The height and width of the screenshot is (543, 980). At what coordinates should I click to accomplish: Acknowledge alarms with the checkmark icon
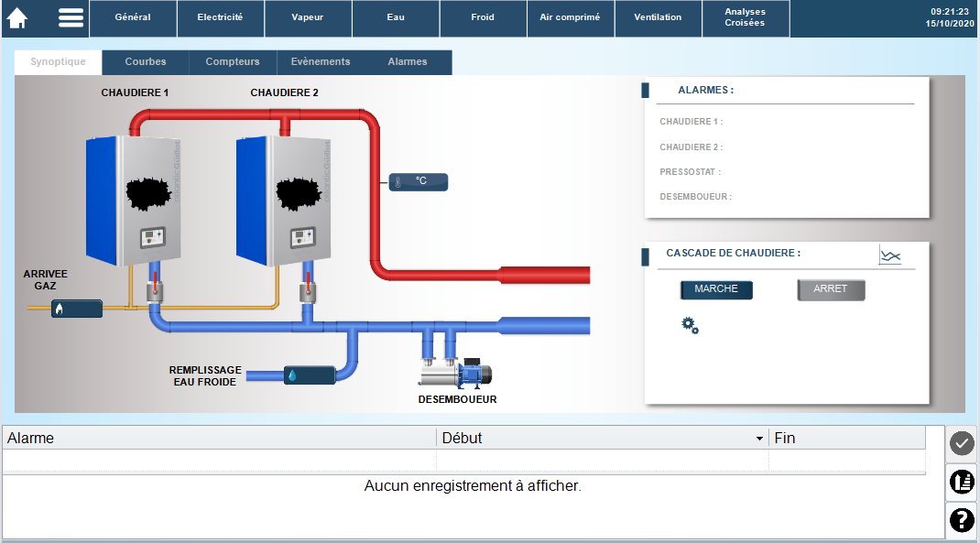coord(962,443)
